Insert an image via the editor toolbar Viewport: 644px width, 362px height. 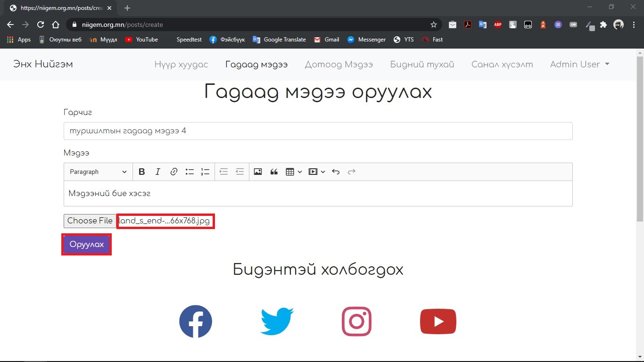coord(258,172)
